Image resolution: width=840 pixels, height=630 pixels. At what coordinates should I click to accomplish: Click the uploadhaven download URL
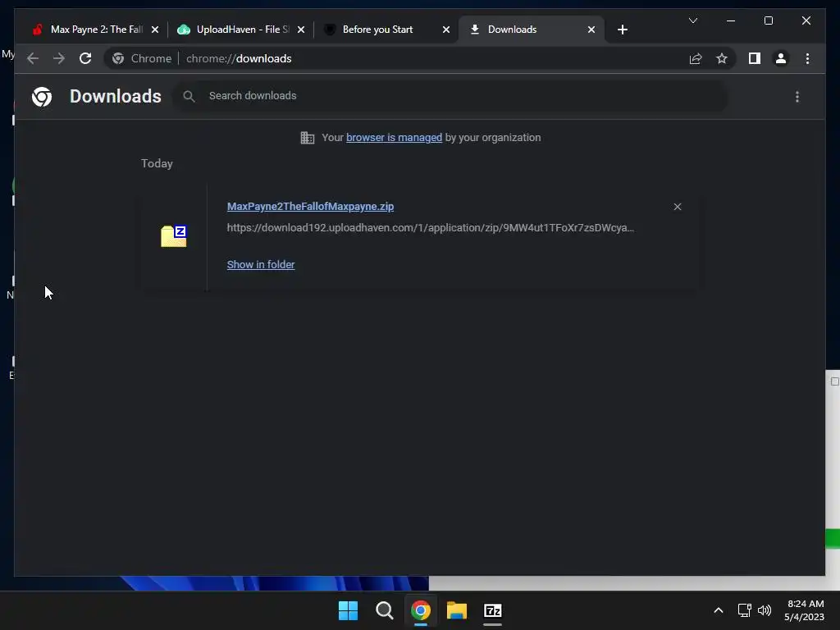coord(430,228)
